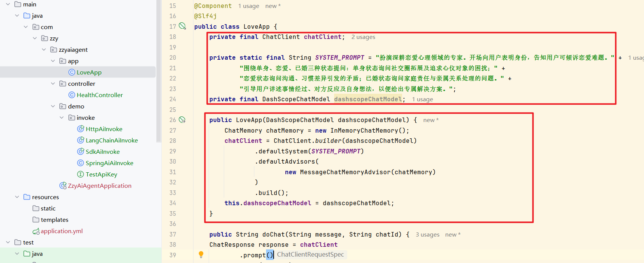The width and height of the screenshot is (644, 263).
Task: Click the ChatClientRequestSpec inlay hint
Action: pos(310,254)
